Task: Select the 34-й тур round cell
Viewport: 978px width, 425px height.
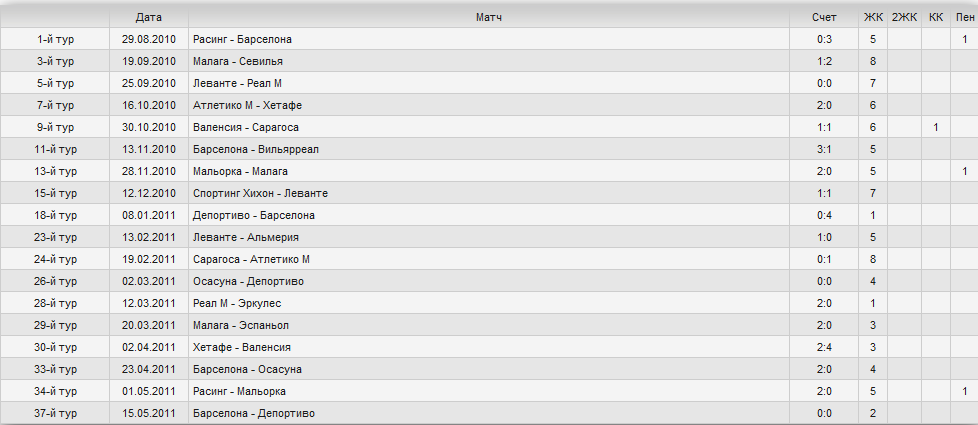Action: pyautogui.click(x=56, y=391)
